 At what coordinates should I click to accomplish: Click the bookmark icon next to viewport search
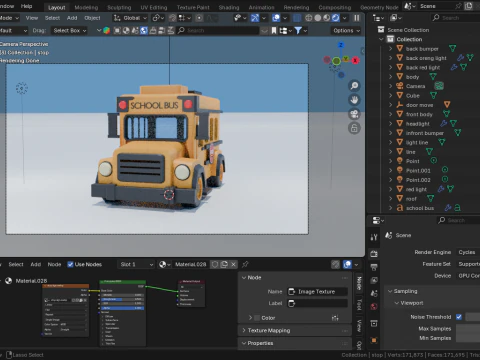pyautogui.click(x=274, y=31)
